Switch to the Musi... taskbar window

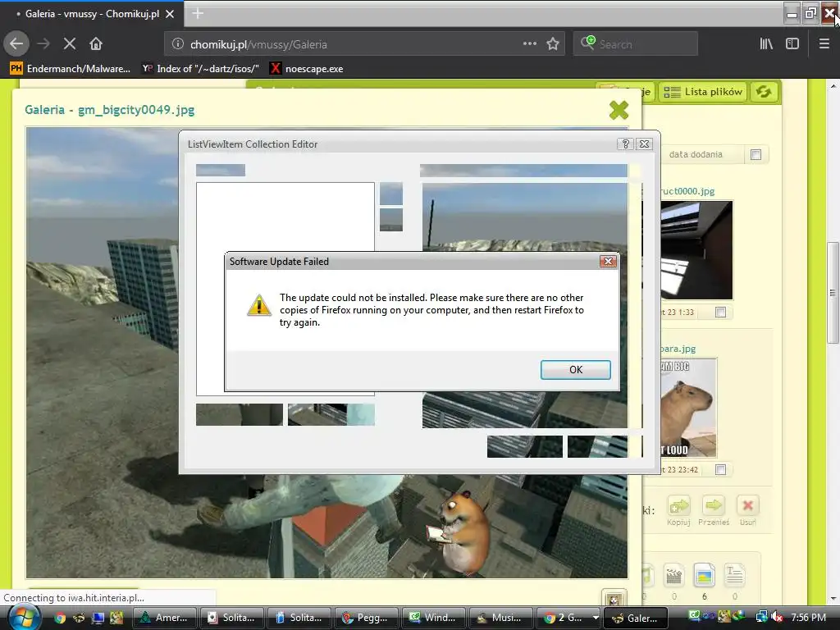[x=501, y=618]
